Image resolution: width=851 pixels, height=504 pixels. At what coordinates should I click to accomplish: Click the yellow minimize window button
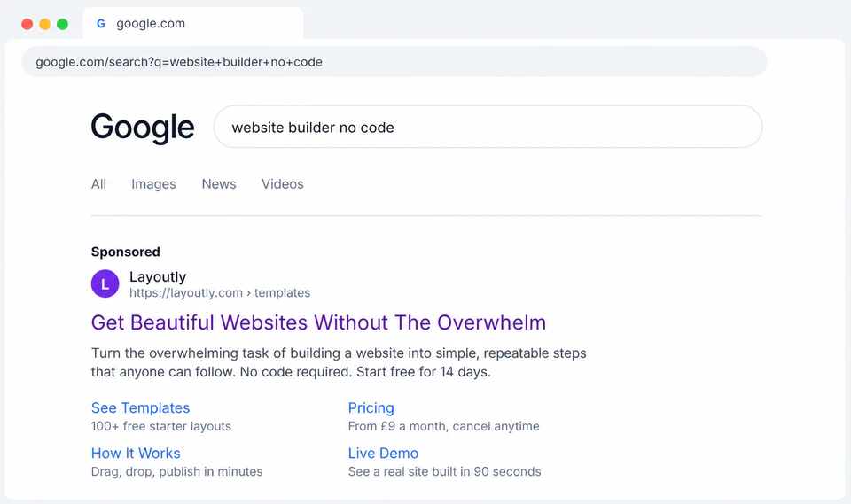pos(45,24)
